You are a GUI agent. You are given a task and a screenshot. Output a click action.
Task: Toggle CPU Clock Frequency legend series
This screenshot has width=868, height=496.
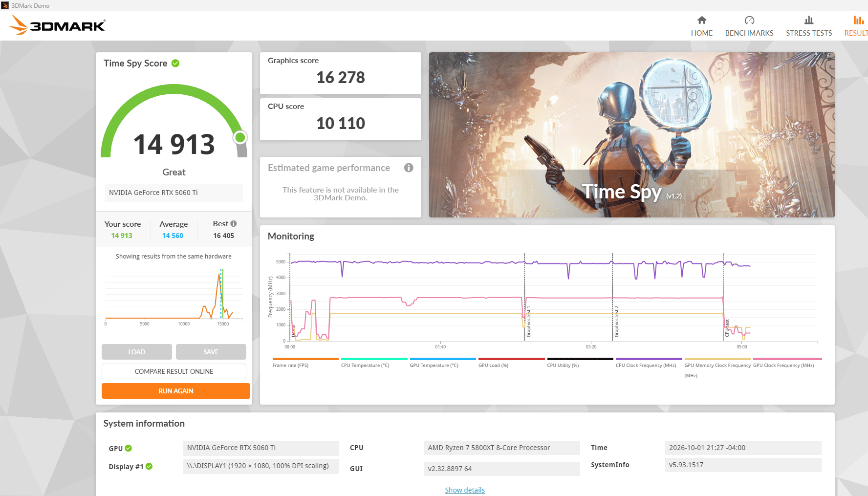pos(646,365)
